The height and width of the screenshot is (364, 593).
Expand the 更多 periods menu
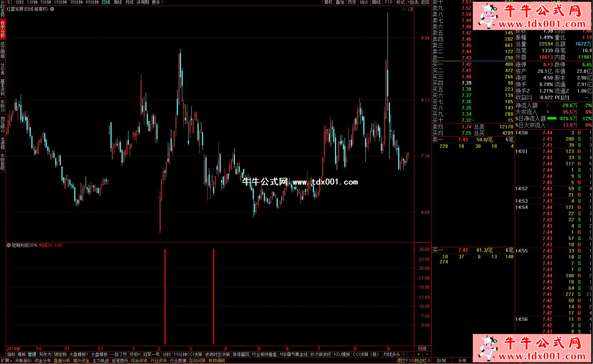pyautogui.click(x=157, y=2)
